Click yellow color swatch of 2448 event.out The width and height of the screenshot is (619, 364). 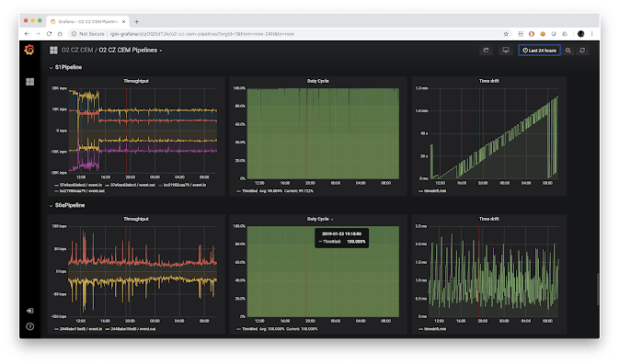point(108,329)
